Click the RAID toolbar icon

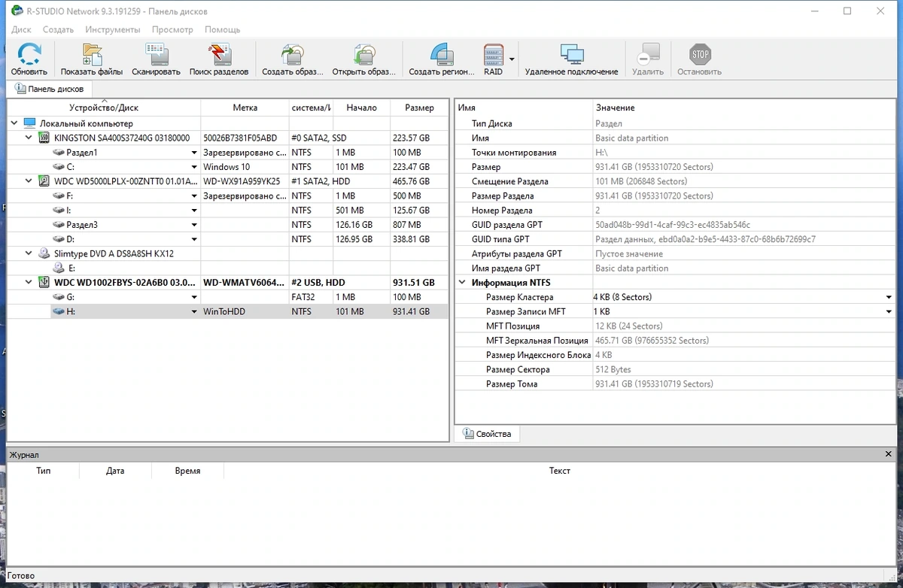coord(493,54)
